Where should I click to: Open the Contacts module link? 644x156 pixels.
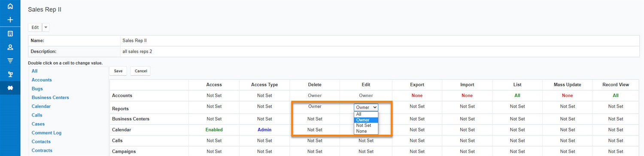coord(41,141)
